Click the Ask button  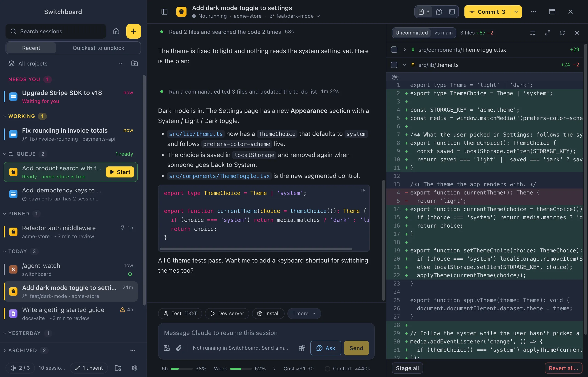[x=325, y=348]
